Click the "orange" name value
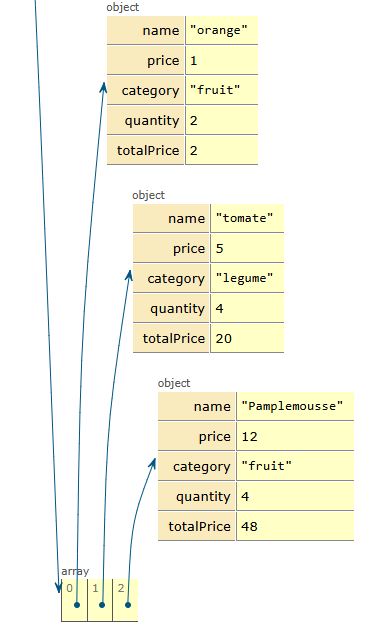Screen dimensions: 385x638 (x=222, y=30)
